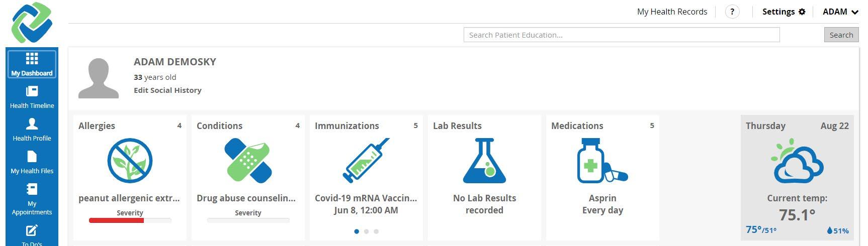Select second immunization carousel dot
Screen dimensions: 868x246
point(366,231)
